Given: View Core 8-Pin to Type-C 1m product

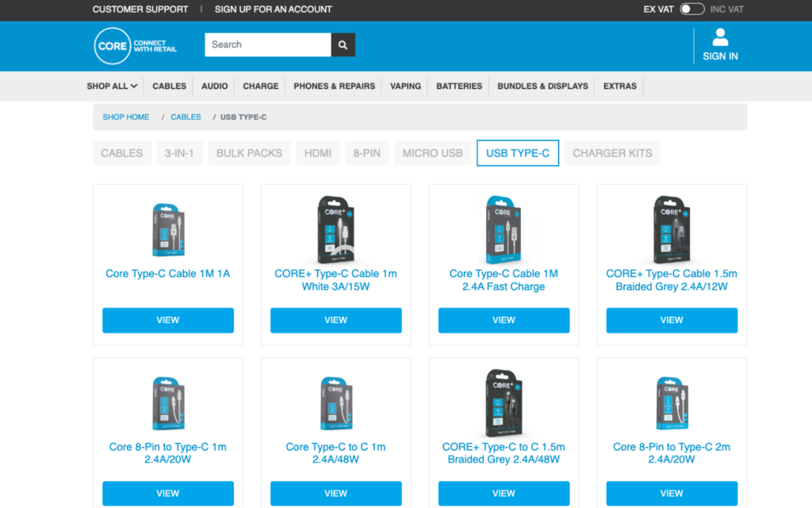Looking at the screenshot, I should [x=168, y=494].
